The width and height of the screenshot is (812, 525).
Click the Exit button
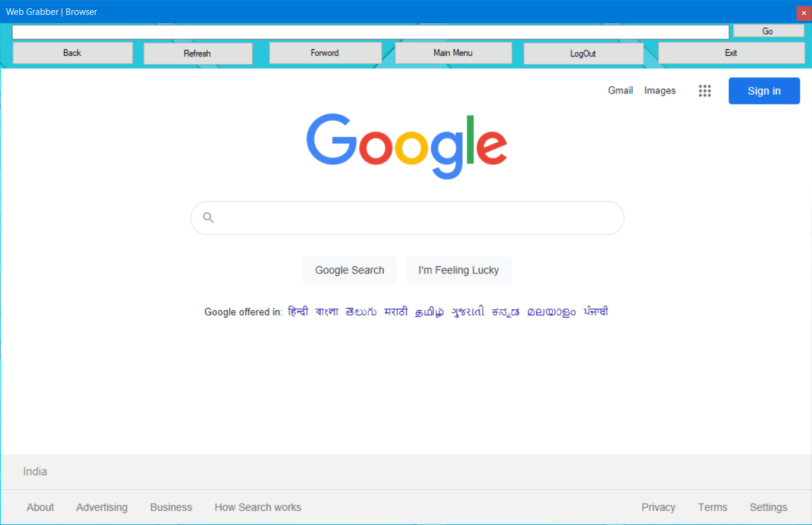(731, 53)
